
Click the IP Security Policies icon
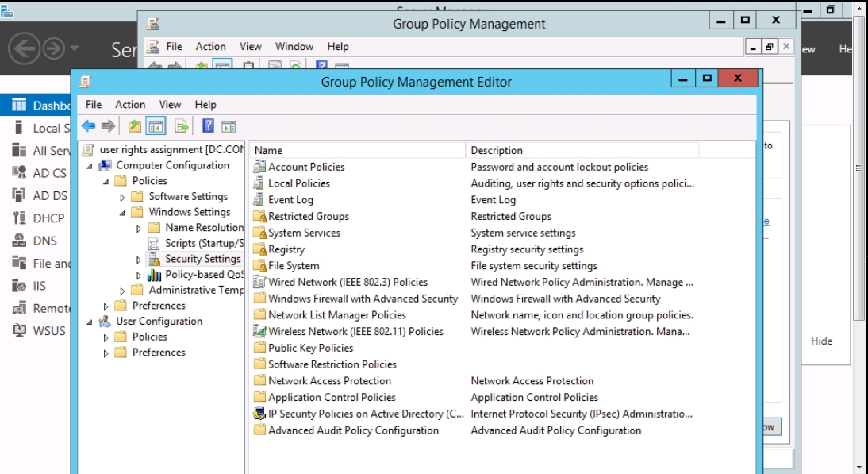[259, 414]
